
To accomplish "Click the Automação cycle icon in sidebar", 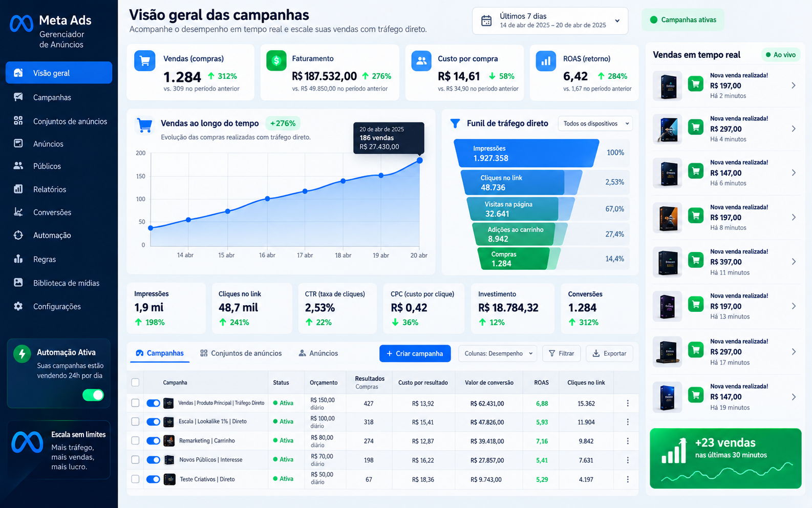I will click(x=18, y=235).
